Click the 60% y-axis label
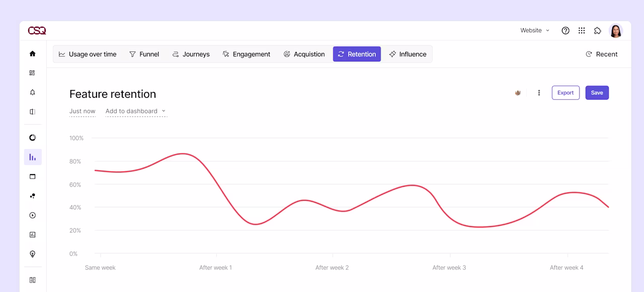 tap(75, 185)
